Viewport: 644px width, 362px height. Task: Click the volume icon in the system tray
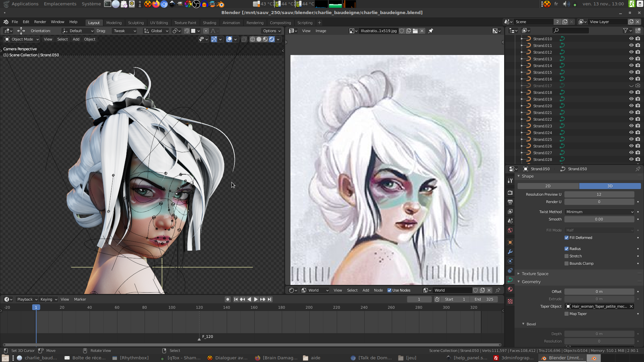[566, 4]
